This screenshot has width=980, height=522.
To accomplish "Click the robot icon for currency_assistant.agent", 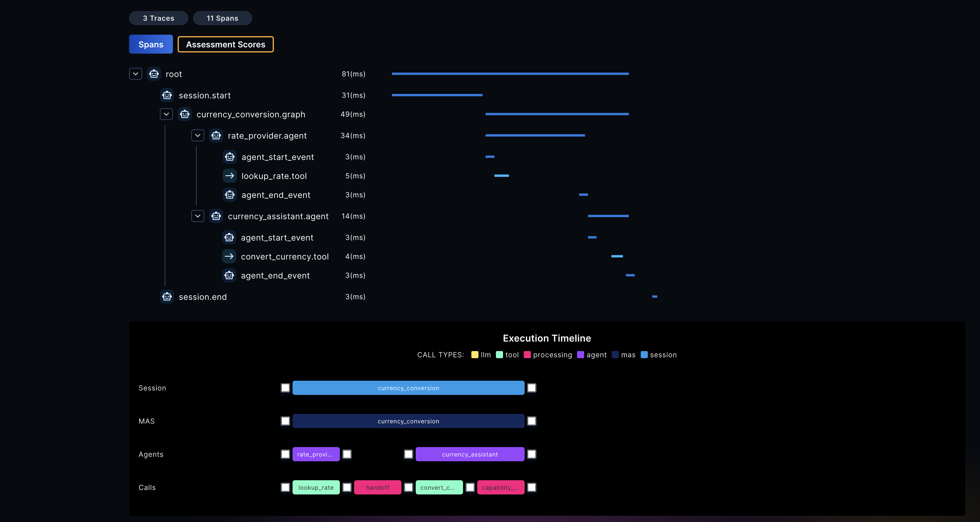I will pyautogui.click(x=216, y=216).
